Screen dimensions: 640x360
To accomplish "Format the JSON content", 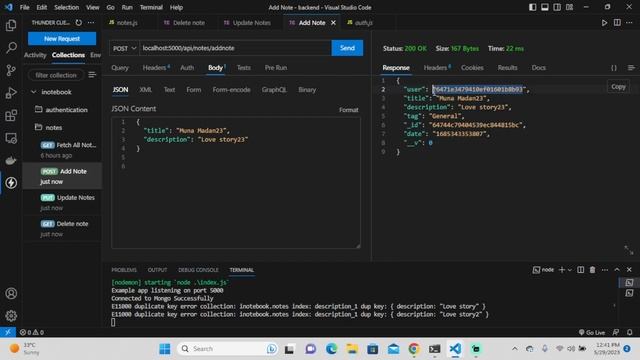I will (348, 110).
